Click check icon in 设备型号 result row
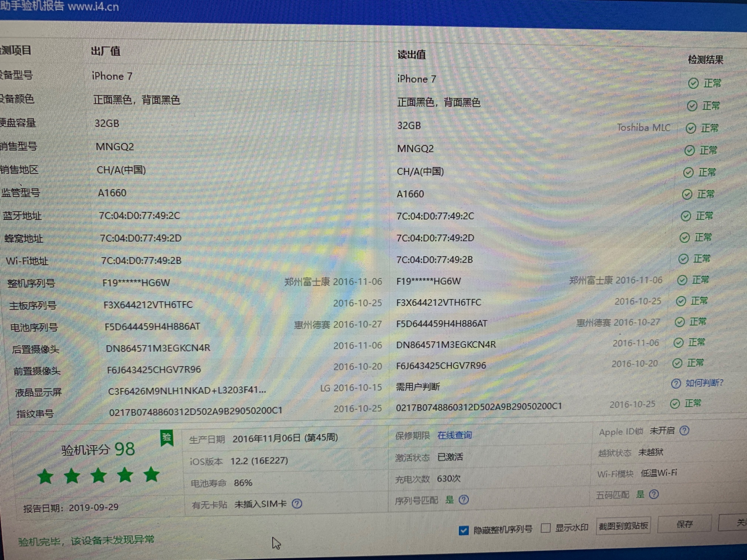 (693, 83)
